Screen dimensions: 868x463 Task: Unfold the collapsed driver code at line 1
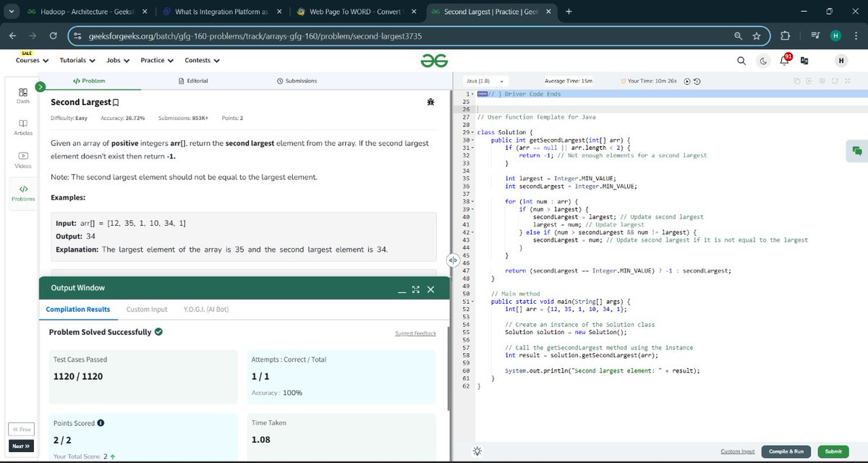472,94
